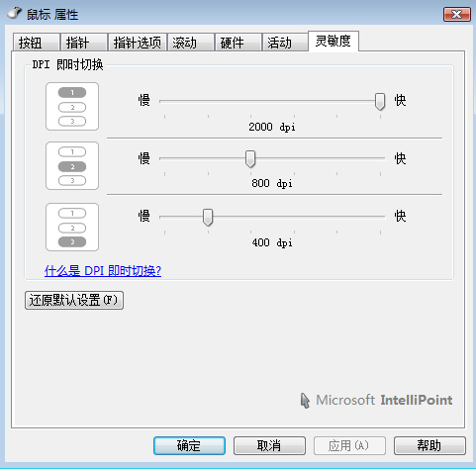Open the 指针 tab
The width and height of the screenshot is (476, 469).
pyautogui.click(x=84, y=43)
